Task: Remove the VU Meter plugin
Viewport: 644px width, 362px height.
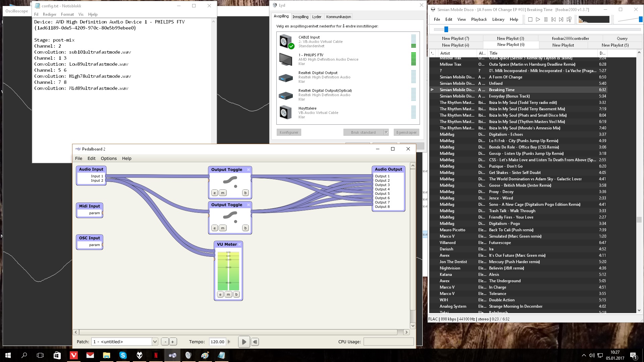Action: coord(239,244)
